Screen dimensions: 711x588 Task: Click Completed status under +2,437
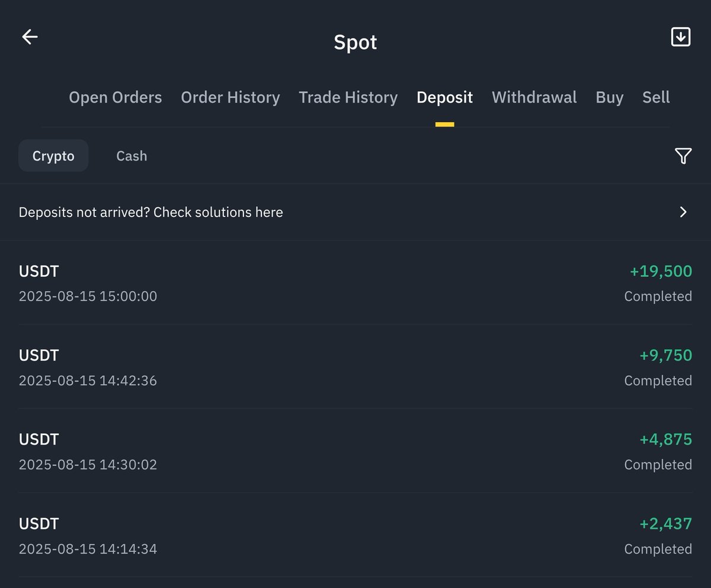point(658,549)
